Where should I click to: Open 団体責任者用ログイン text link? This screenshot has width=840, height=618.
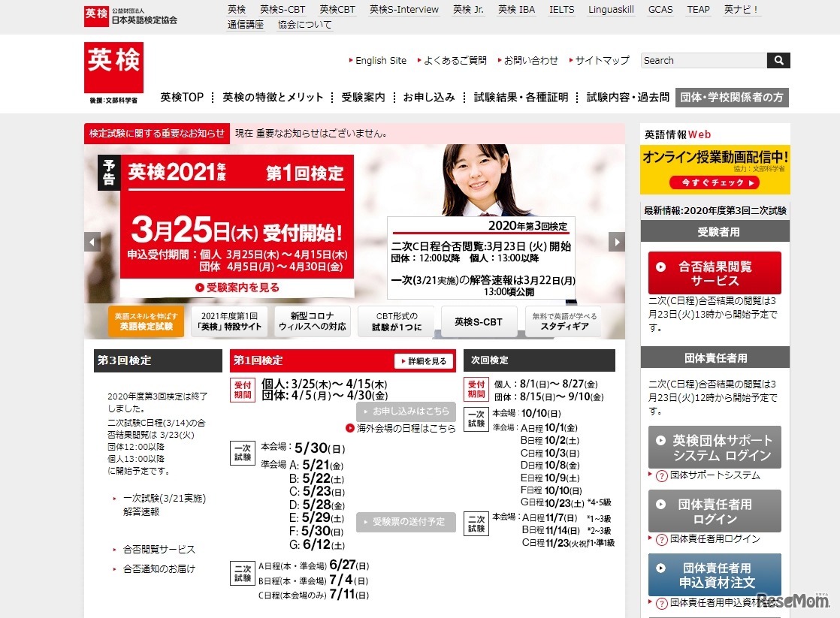coord(715,539)
